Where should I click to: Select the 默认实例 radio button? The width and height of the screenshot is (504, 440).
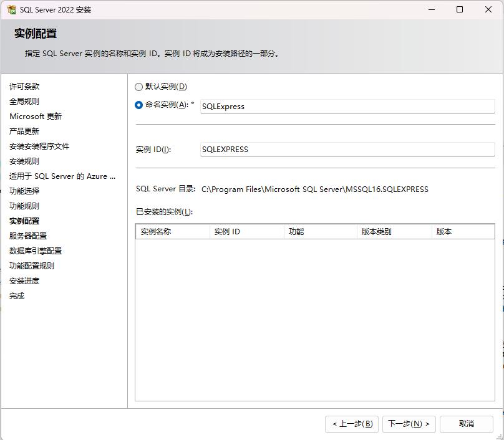coord(139,87)
